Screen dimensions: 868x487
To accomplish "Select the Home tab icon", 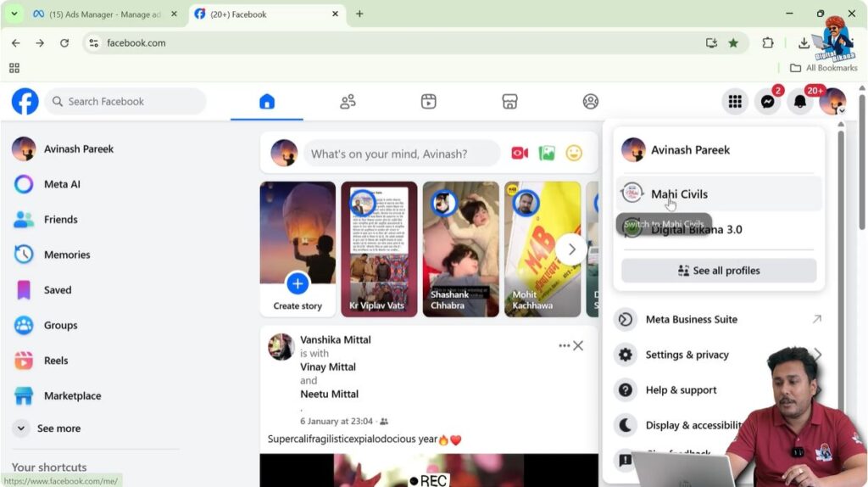I will [x=267, y=102].
